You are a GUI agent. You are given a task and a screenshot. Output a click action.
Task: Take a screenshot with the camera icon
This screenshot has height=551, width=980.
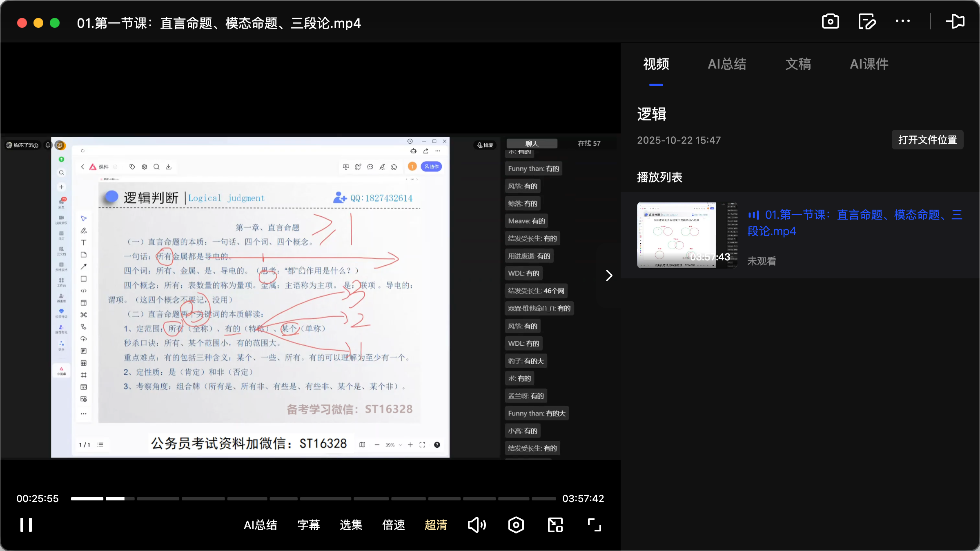pos(830,21)
